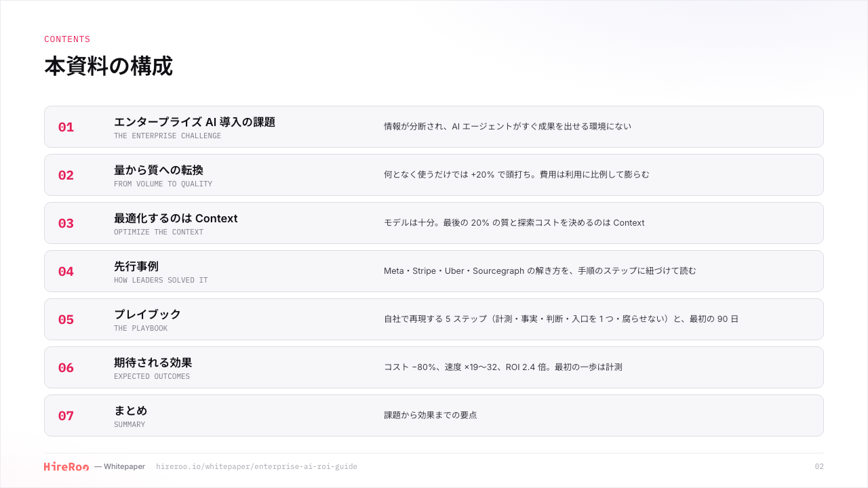The image size is (868, 488).
Task: Select the description starting "モデルは十分"
Action: point(514,222)
